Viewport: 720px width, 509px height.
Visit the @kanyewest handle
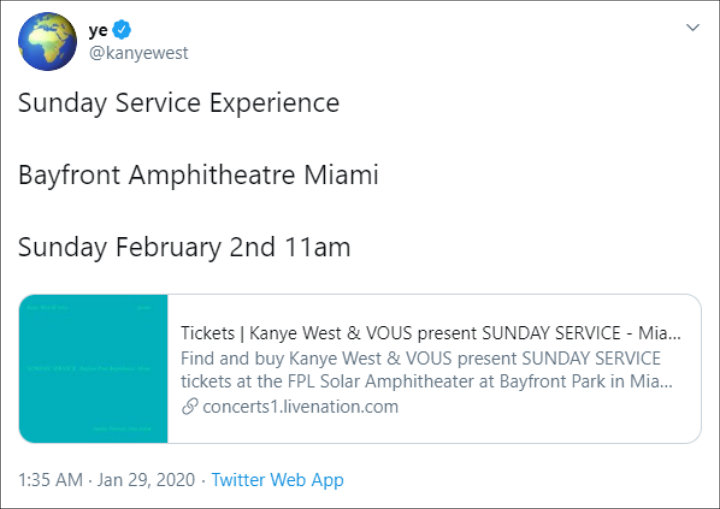139,53
